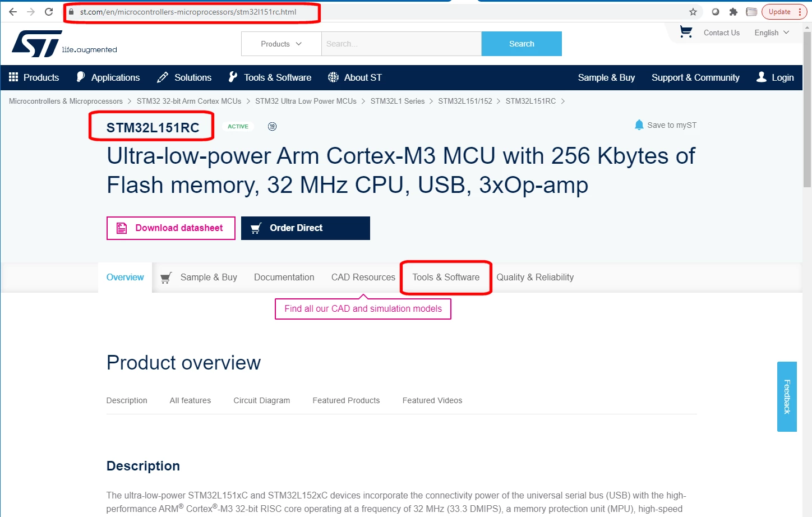The image size is (812, 517).
Task: Click the circled 10 longevity icon
Action: (272, 126)
